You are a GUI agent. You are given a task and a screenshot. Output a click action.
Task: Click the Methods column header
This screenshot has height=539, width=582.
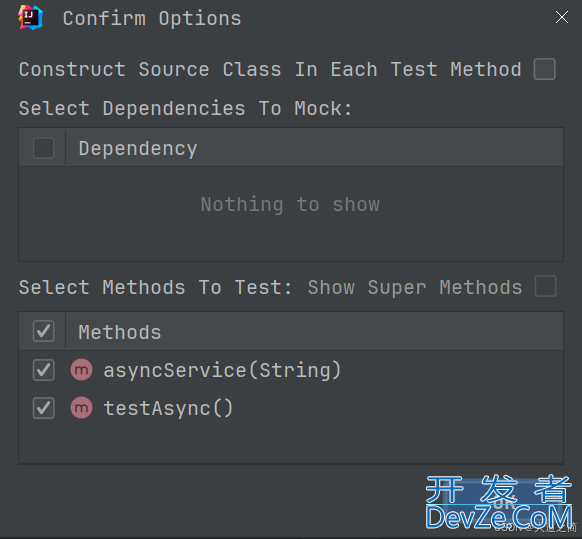point(120,332)
